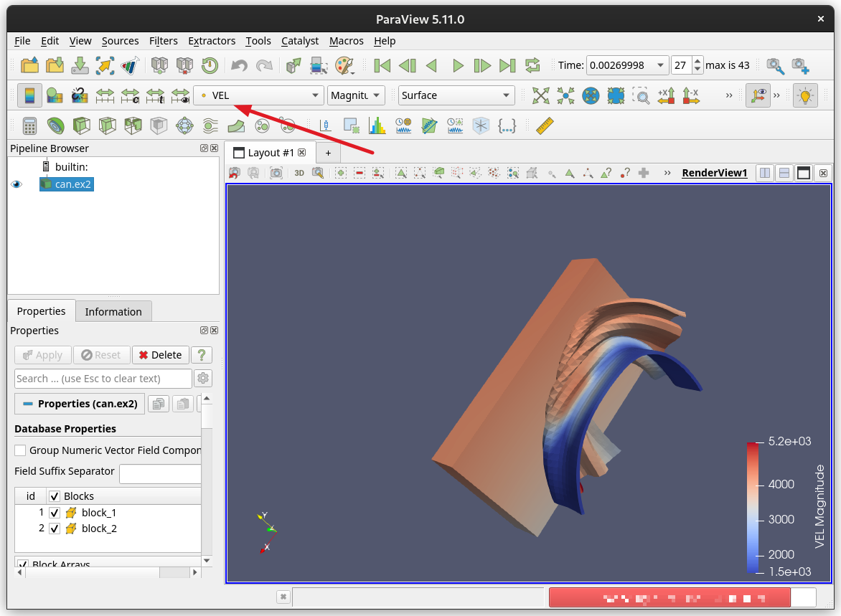Open the color palette icon
The image size is (841, 616).
pos(344,65)
